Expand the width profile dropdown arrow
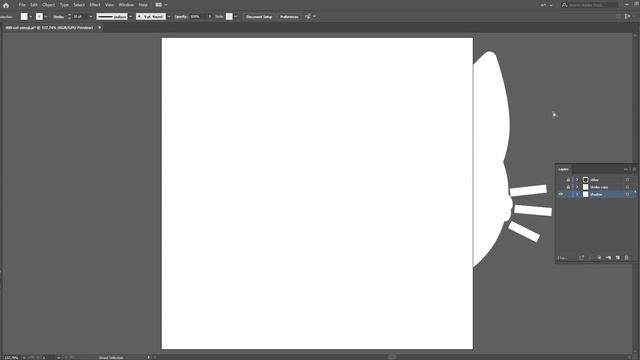 pos(130,17)
